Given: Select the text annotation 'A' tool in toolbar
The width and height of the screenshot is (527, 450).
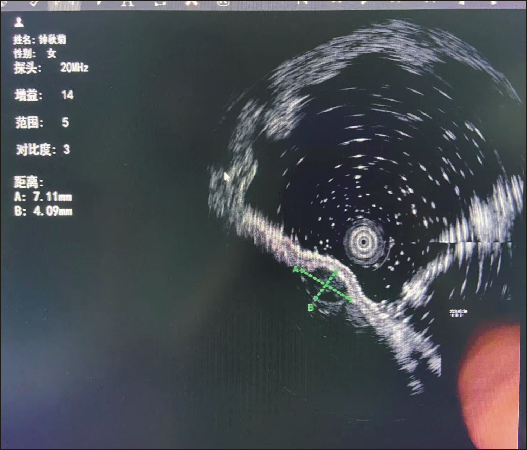Looking at the screenshot, I should (127, 3).
